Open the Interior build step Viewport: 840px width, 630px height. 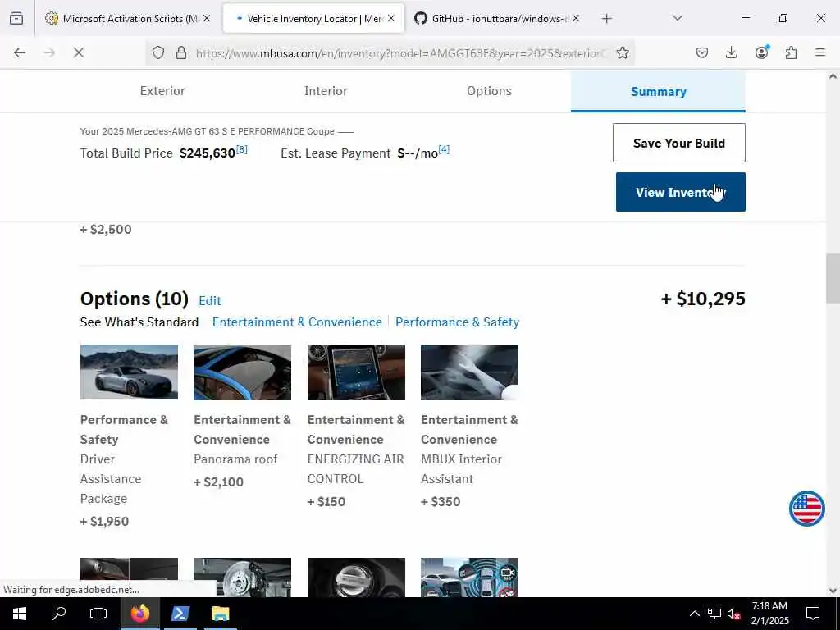(x=326, y=91)
